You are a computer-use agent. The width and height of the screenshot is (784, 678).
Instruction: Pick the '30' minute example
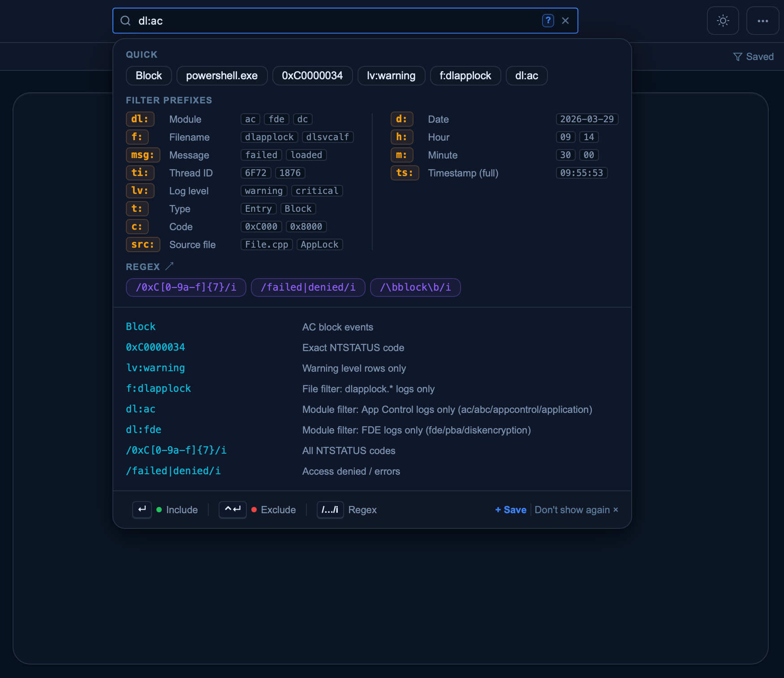[x=566, y=155]
